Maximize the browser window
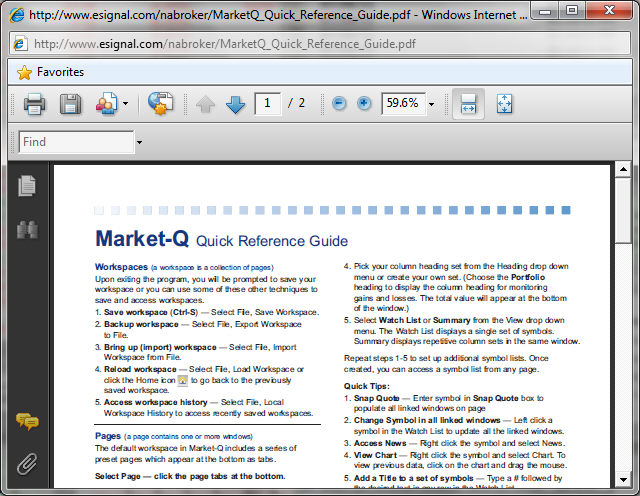The image size is (640, 496). tap(572, 10)
